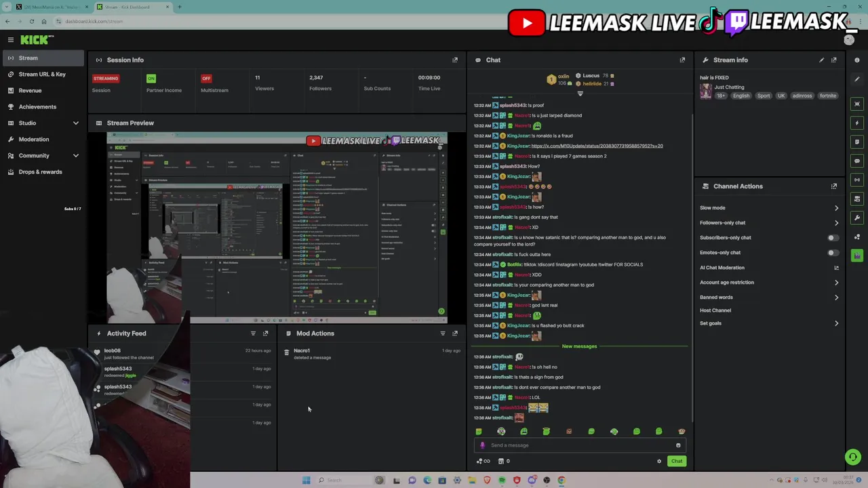The height and width of the screenshot is (488, 868).
Task: Collapse the pinned users dropdown in chat
Action: [x=580, y=94]
